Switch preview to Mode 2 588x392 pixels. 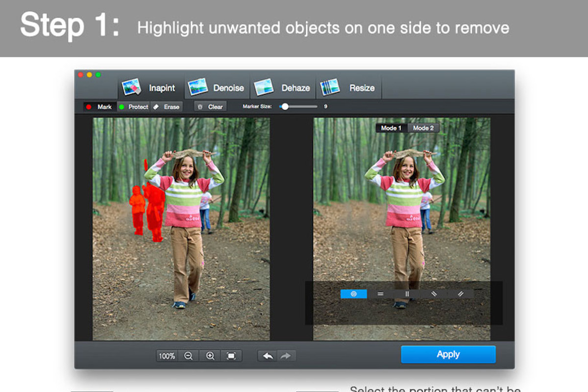pyautogui.click(x=423, y=128)
